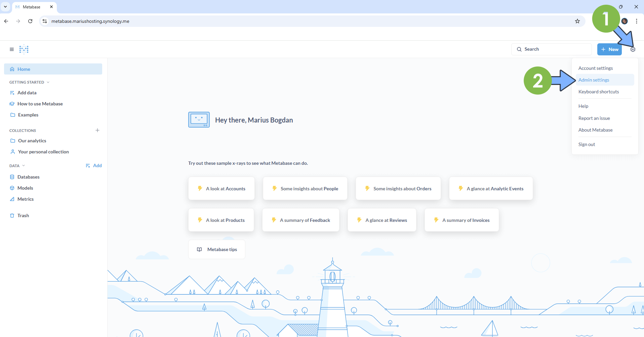
Task: Collapse the Data section chevron
Action: 24,166
